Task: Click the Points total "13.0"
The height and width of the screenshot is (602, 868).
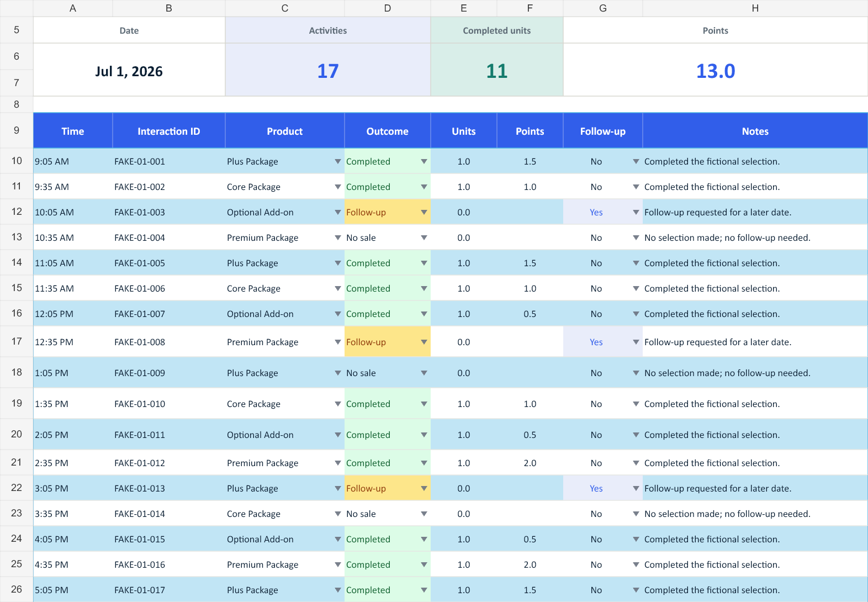Action: click(716, 71)
